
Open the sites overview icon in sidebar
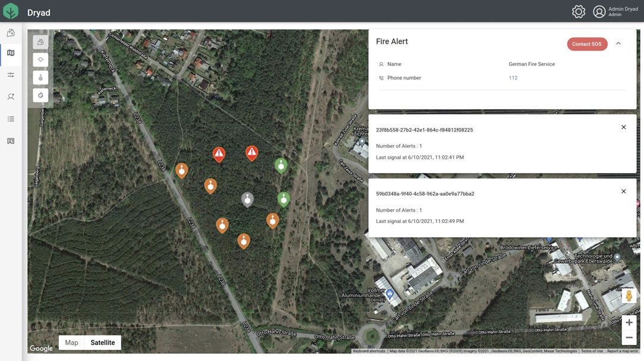(11, 33)
